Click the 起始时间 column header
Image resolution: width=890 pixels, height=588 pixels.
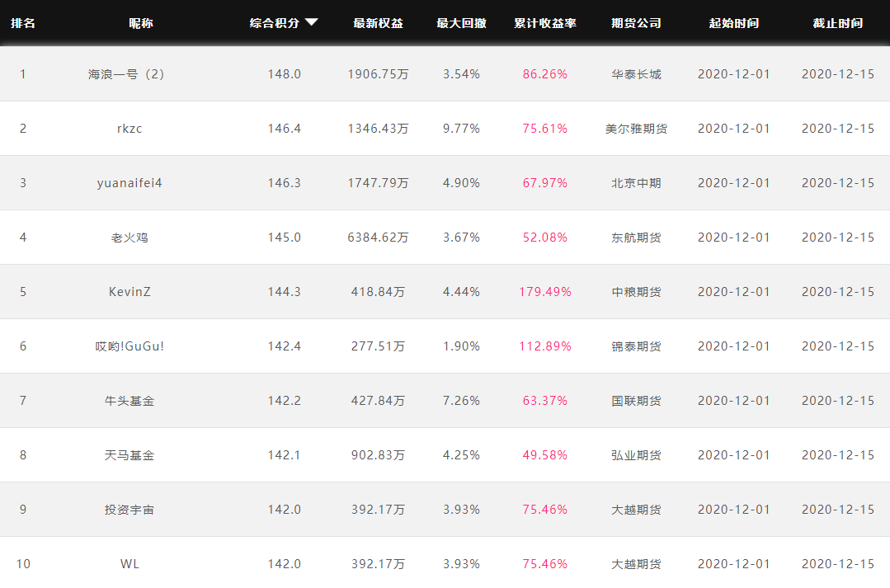pyautogui.click(x=733, y=23)
